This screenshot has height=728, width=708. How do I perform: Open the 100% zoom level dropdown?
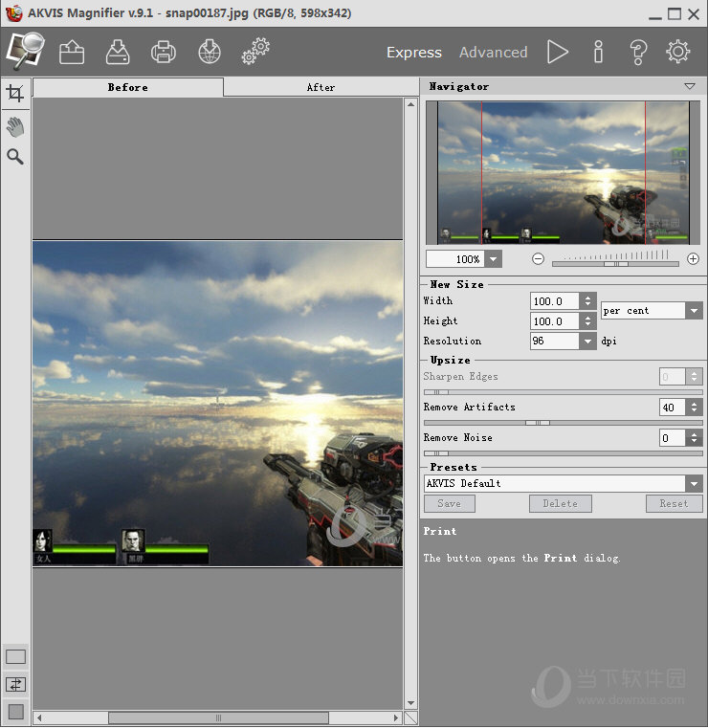pyautogui.click(x=493, y=259)
